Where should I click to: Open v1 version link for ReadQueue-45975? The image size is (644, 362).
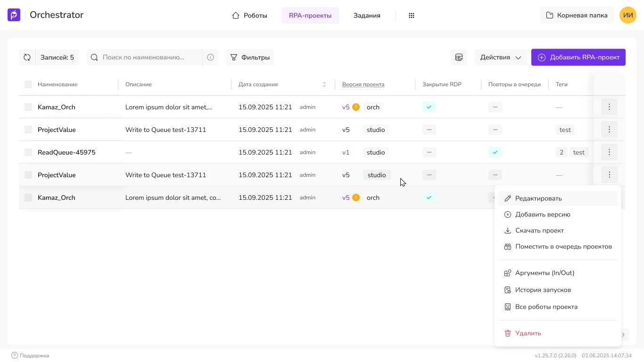346,152
